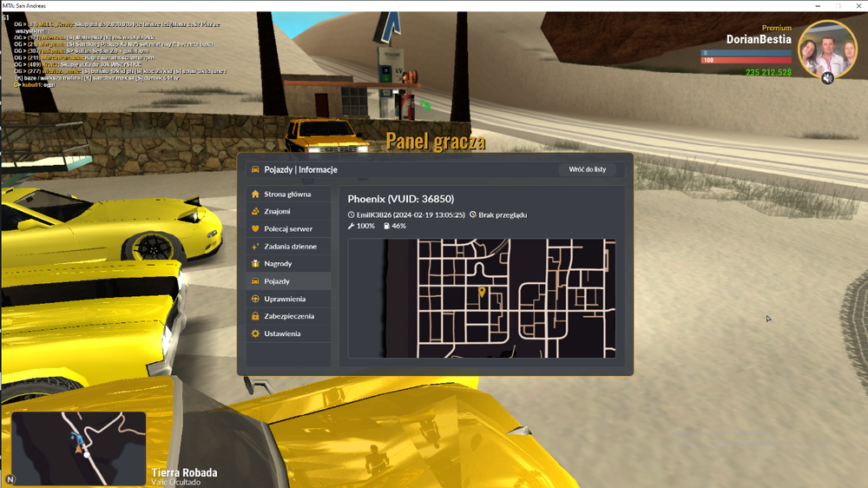The width and height of the screenshot is (868, 488).
Task: Close the MTA: San Andreas window
Action: tap(858, 5)
